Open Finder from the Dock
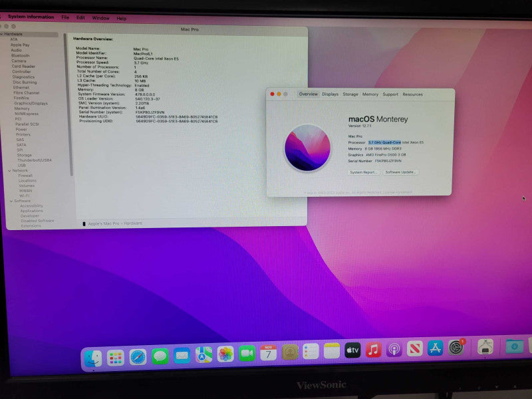Screen dimensions: 532x399 92,358
